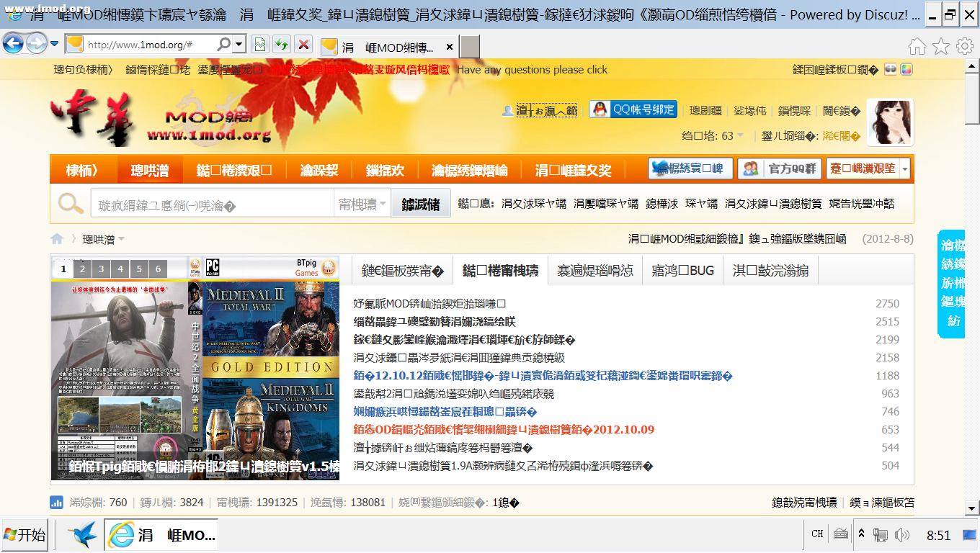Refresh the page using the green refresh icon
980x553 pixels.
pos(280,45)
